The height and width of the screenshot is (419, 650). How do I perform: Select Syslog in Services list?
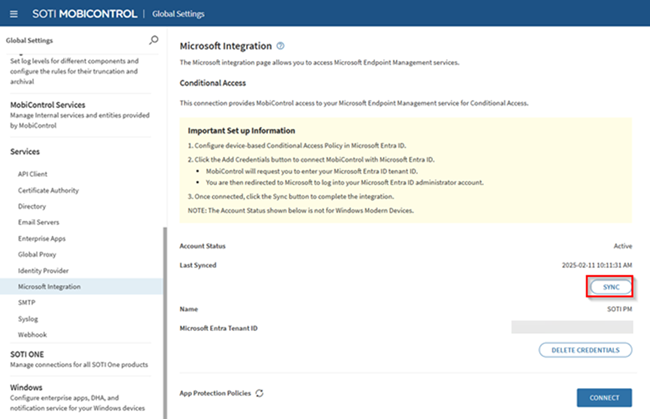click(x=28, y=319)
